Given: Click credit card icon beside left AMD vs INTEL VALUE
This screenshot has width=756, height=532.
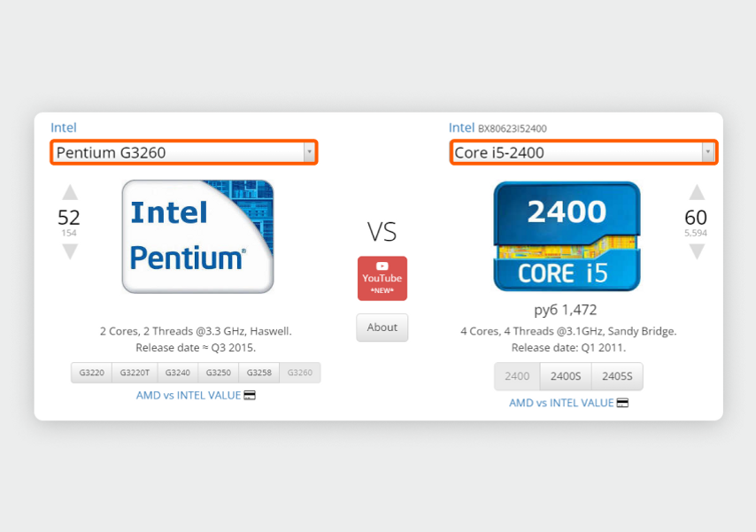Looking at the screenshot, I should 250,396.
